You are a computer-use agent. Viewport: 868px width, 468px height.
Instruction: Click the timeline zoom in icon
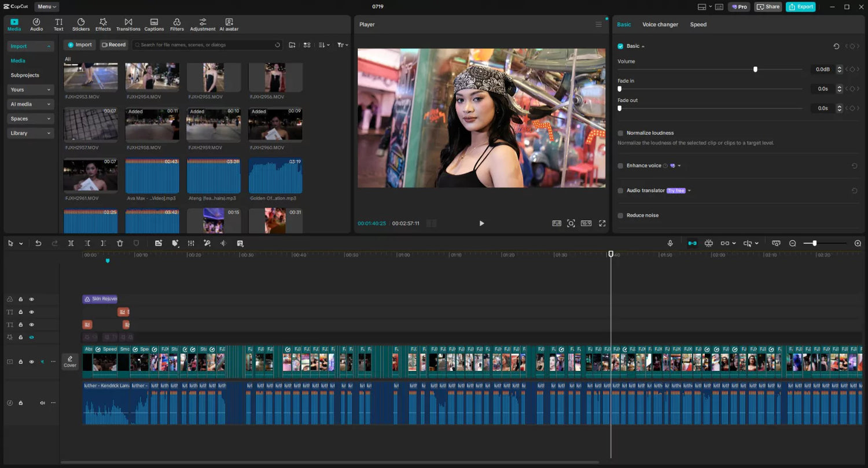(858, 244)
